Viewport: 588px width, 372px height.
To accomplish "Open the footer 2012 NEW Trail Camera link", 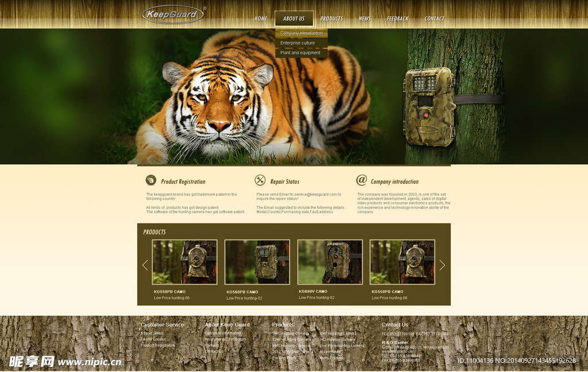I will point(292,352).
